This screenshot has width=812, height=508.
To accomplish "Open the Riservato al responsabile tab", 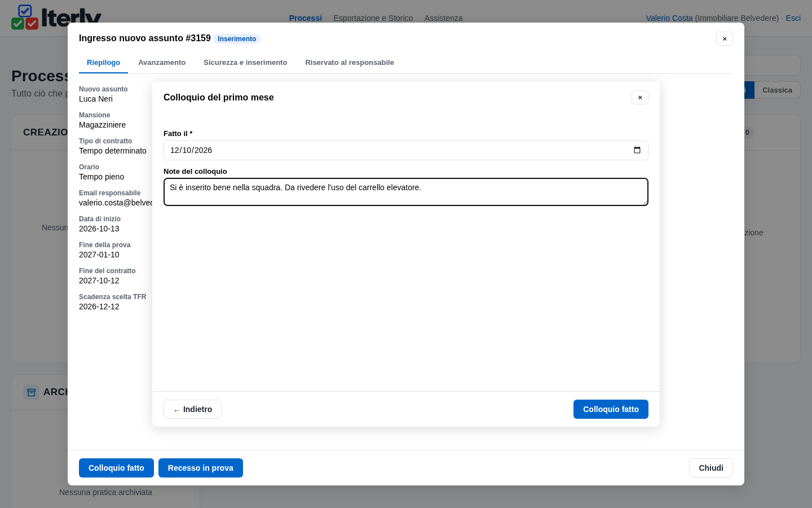I will tap(350, 63).
